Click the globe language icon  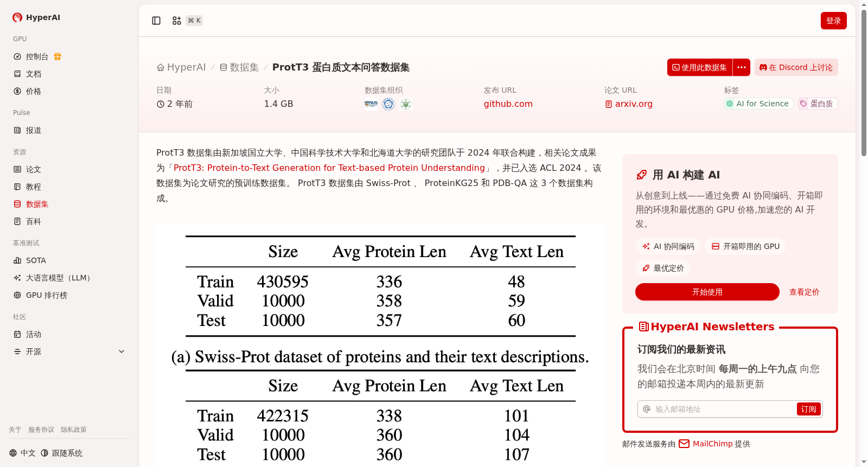coord(13,453)
